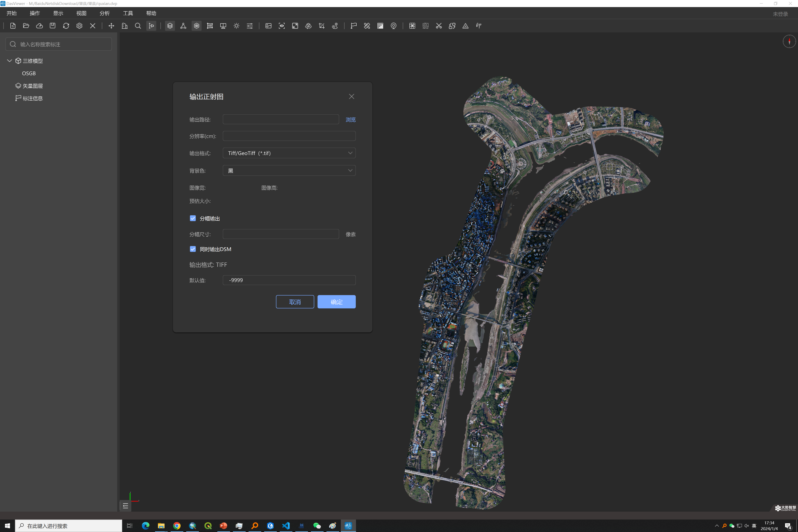Click the Windows Start button

[7, 526]
